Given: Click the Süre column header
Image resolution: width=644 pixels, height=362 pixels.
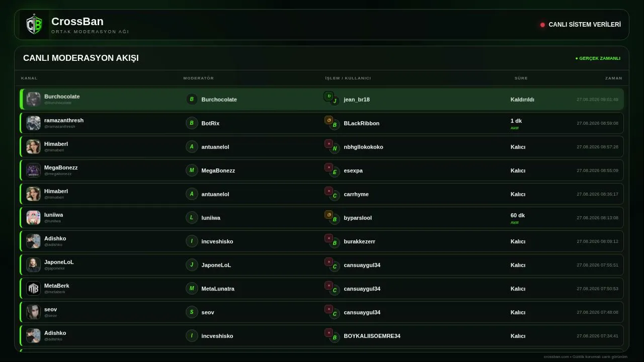Looking at the screenshot, I should 521,78.
